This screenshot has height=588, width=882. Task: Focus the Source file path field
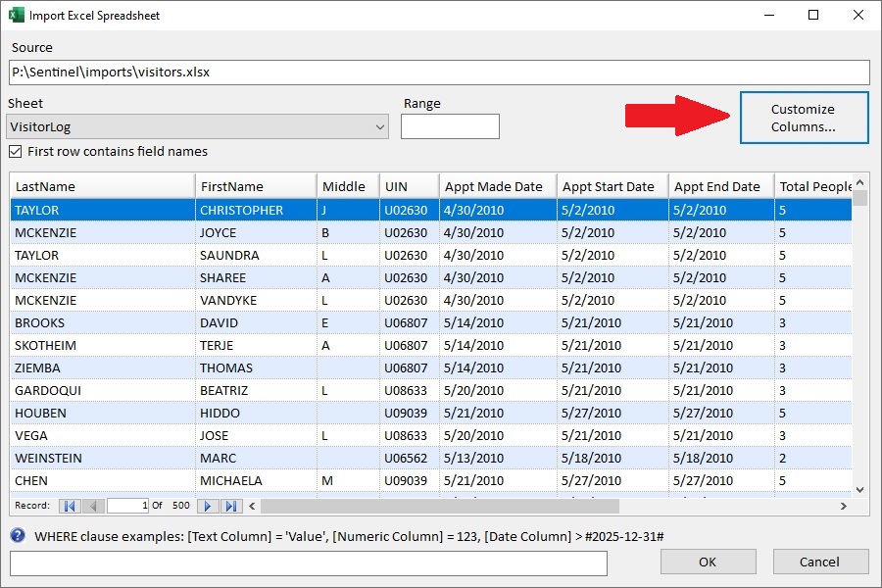coord(439,72)
